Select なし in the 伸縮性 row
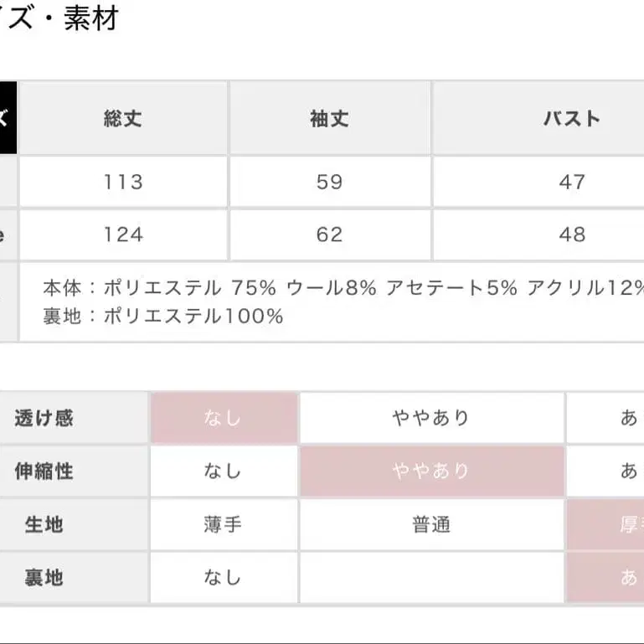Image resolution: width=644 pixels, height=644 pixels. point(223,471)
